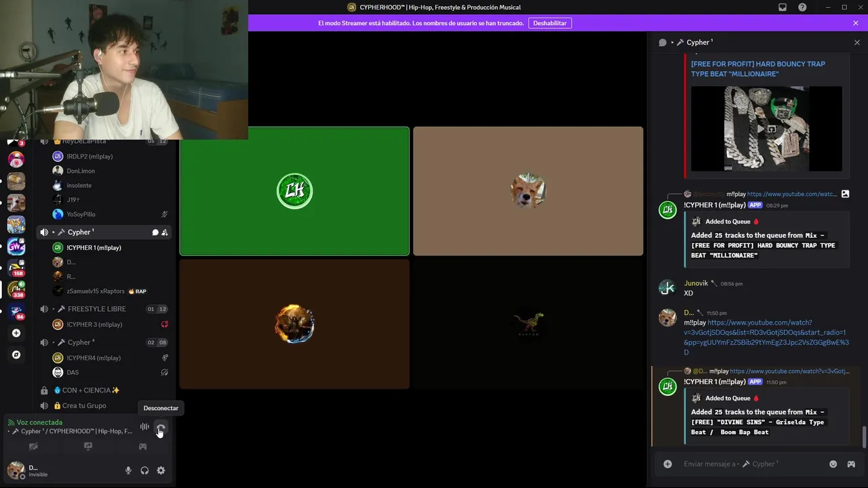Click the plus attachment icon in message box
868x488 pixels.
coord(668,464)
